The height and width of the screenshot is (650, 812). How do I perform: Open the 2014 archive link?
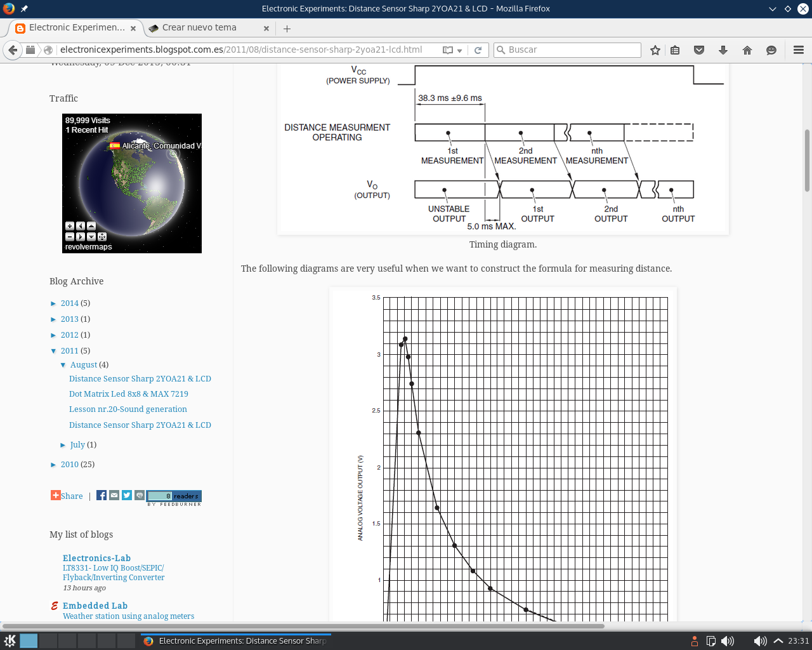[70, 303]
